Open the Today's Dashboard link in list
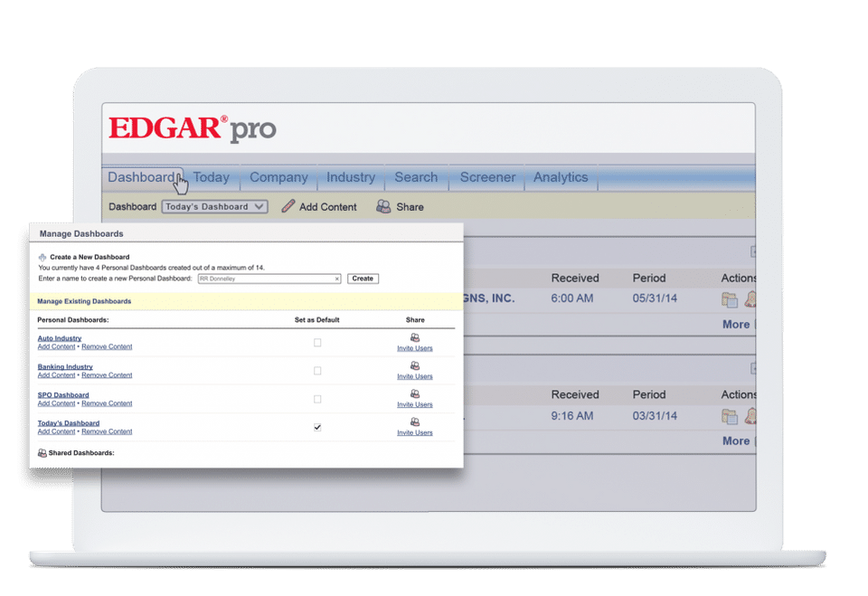 (x=69, y=423)
